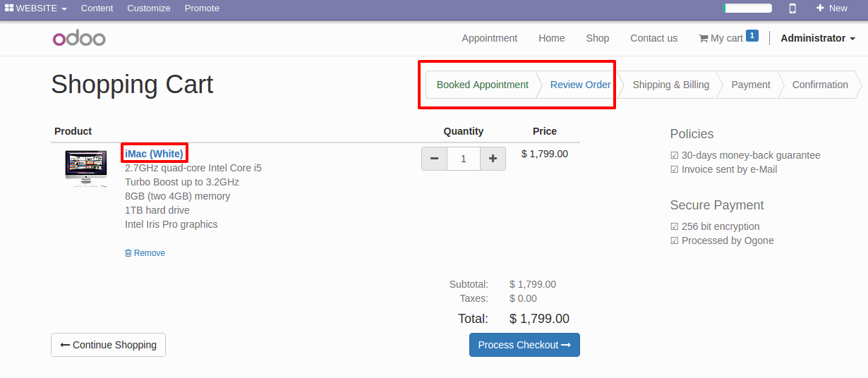Screen dimensions: 868x378
Task: Click Invoice sent by e-Mail text
Action: click(729, 169)
